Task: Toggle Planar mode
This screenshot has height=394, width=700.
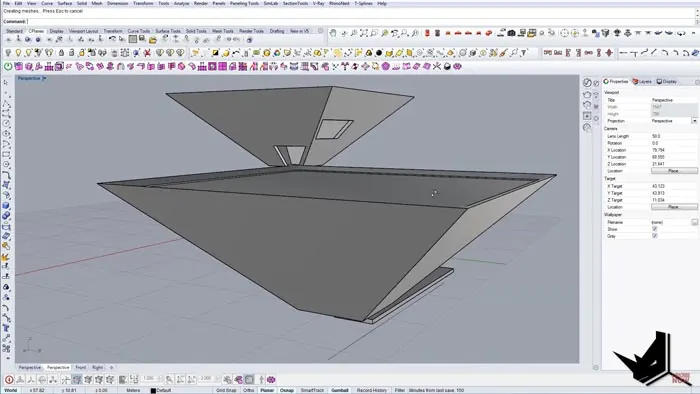Action: (x=267, y=390)
